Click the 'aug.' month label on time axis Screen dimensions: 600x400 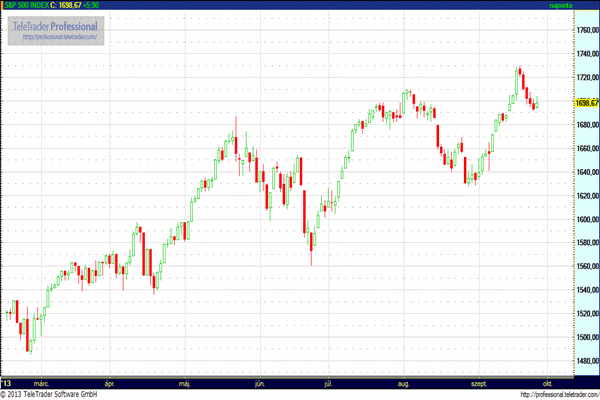(x=404, y=383)
